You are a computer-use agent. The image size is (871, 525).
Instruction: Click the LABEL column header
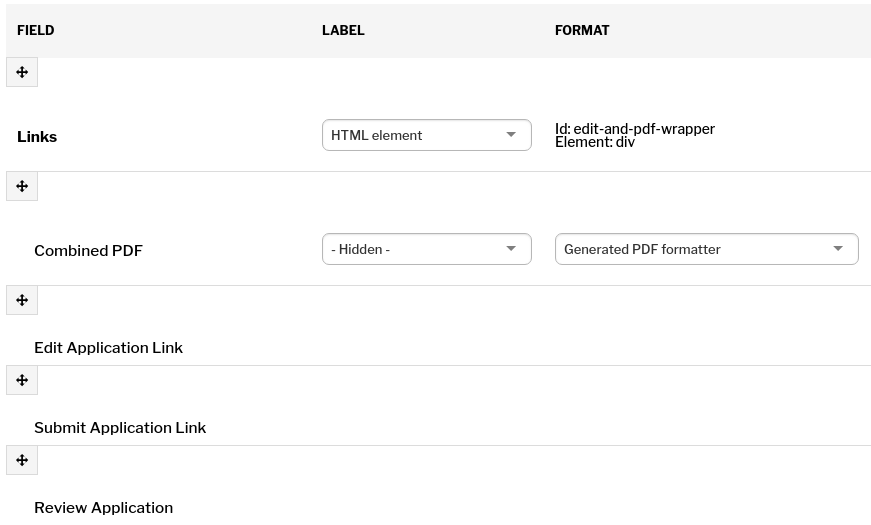[343, 31]
